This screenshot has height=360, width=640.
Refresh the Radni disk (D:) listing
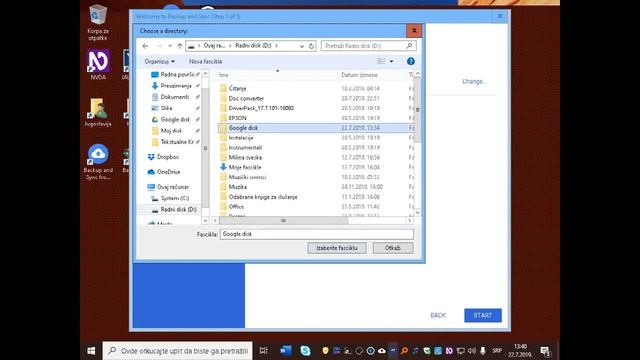311,46
